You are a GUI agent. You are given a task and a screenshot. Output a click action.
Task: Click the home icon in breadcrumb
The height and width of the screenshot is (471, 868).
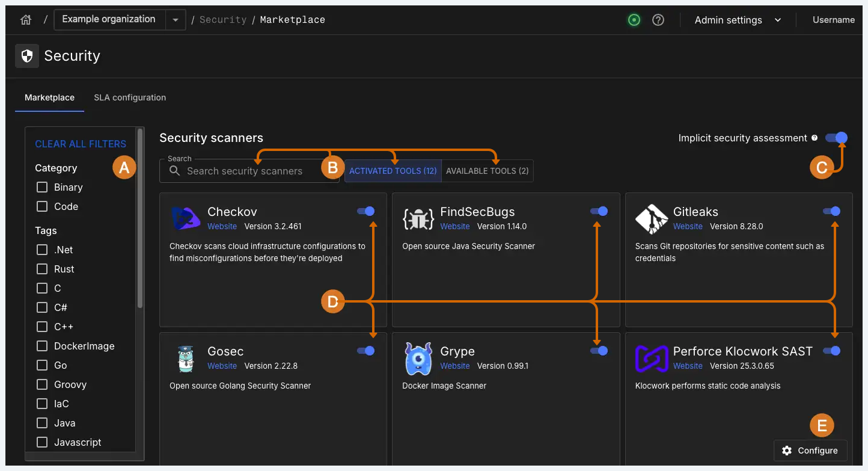click(x=25, y=20)
